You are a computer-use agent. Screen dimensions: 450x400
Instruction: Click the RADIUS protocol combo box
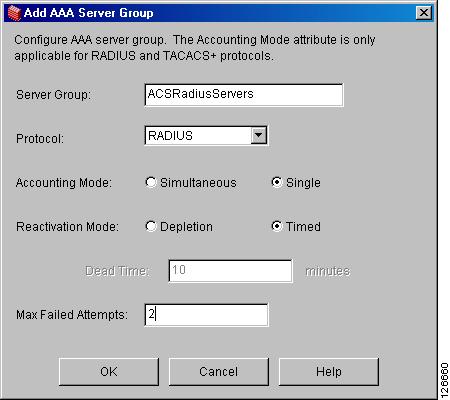point(206,135)
